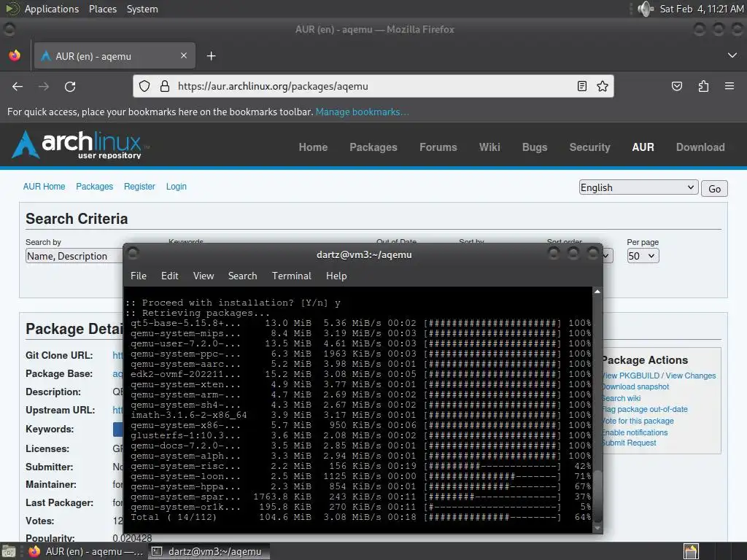
Task: Click the desktop icon at taskbar left
Action: pyautogui.click(x=9, y=551)
